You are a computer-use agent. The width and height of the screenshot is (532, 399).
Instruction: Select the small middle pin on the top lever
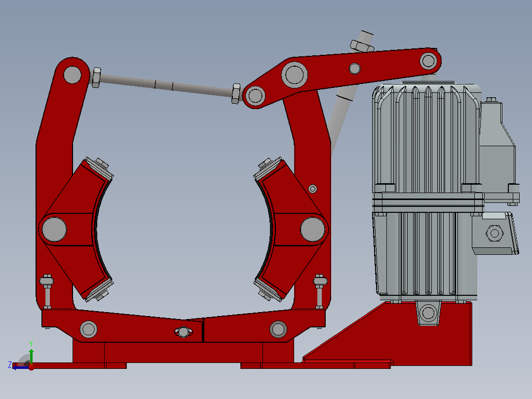[x=355, y=69]
